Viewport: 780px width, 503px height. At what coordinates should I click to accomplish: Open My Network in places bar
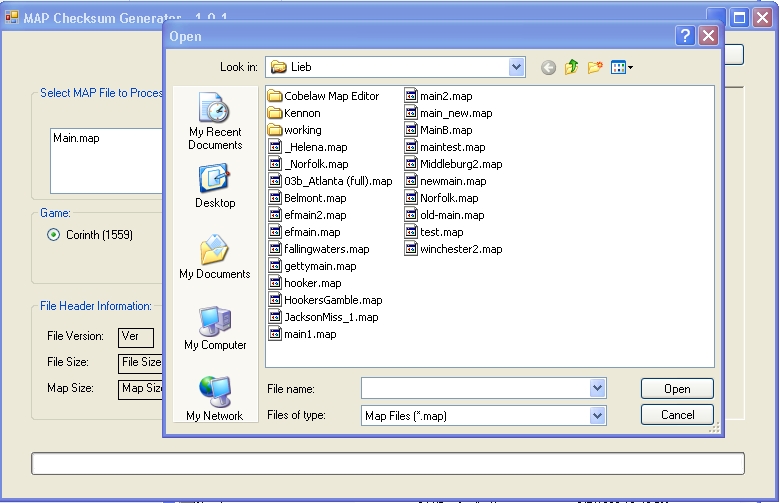215,398
